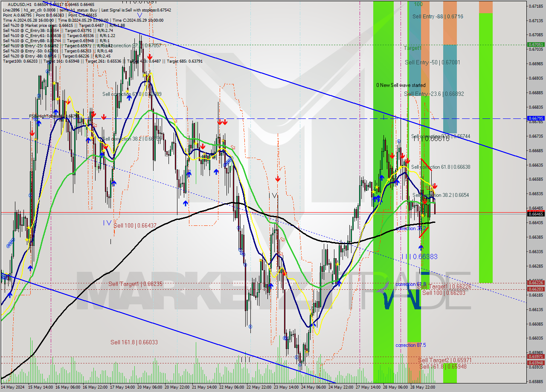Click the 'Sell %10 @ C_Entry88' line

[55, 40]
